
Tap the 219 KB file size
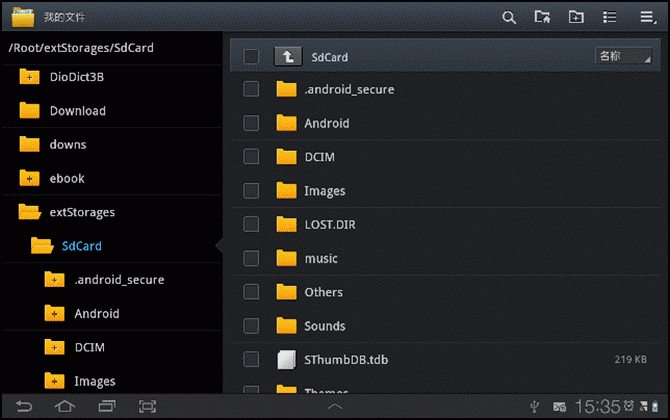630,359
